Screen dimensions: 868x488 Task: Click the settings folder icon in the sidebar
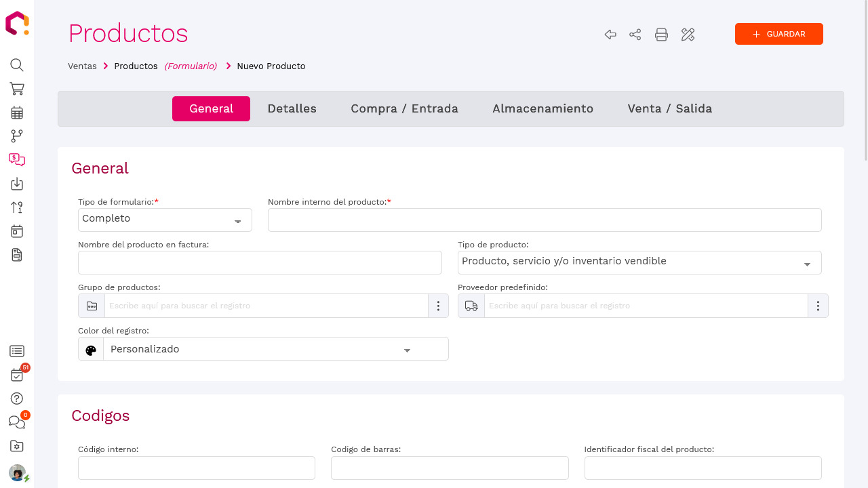coord(16,446)
